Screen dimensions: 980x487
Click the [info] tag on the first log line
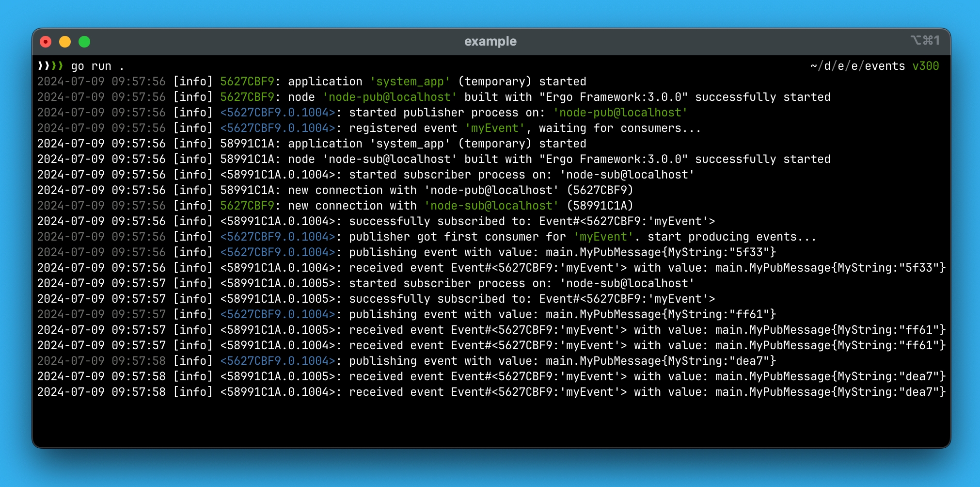click(x=193, y=81)
